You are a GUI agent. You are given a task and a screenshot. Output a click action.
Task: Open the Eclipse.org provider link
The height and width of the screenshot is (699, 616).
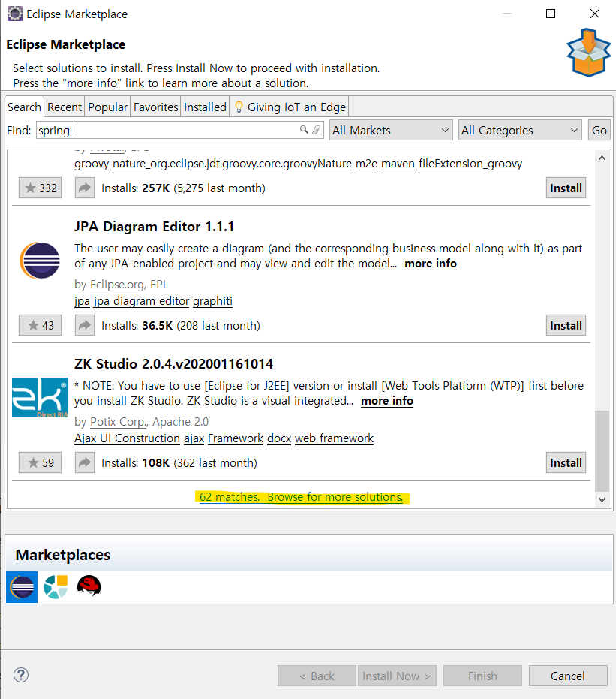[117, 285]
